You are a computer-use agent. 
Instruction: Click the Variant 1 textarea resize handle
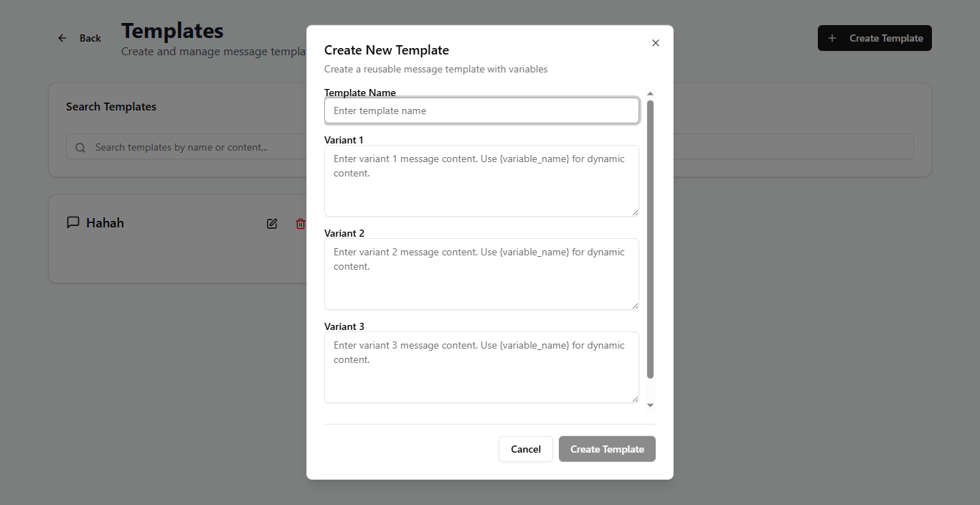(x=635, y=212)
